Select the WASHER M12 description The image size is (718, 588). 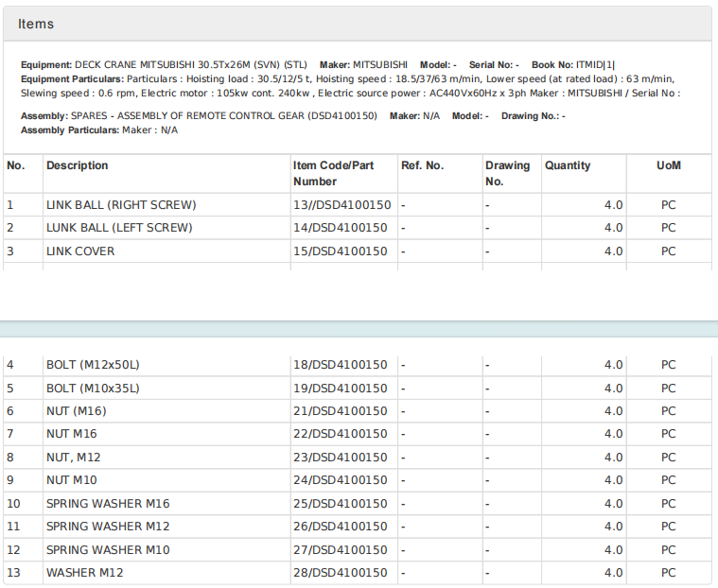[x=84, y=573]
